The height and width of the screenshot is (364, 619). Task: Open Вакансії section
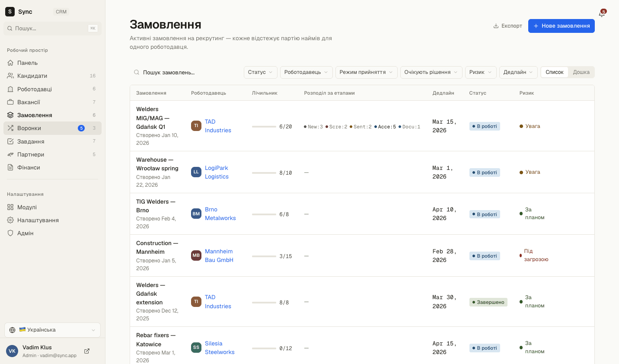(52, 102)
